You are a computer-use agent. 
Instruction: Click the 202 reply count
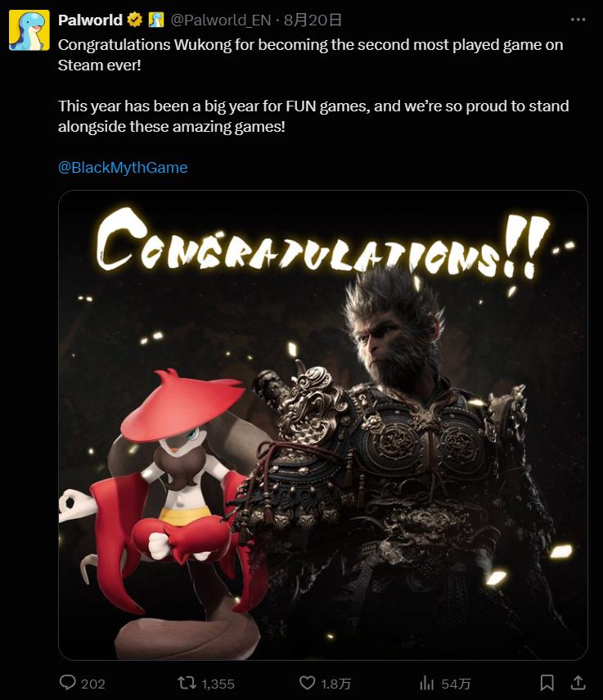pos(92,684)
